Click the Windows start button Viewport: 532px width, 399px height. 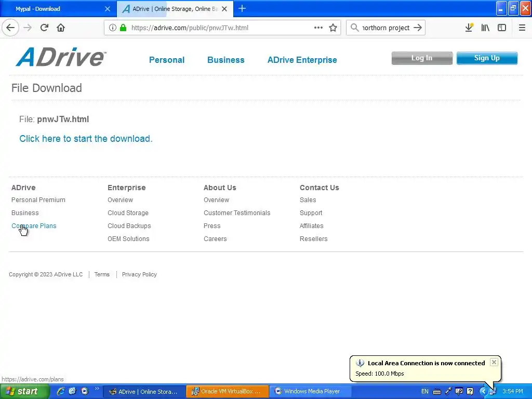click(24, 392)
